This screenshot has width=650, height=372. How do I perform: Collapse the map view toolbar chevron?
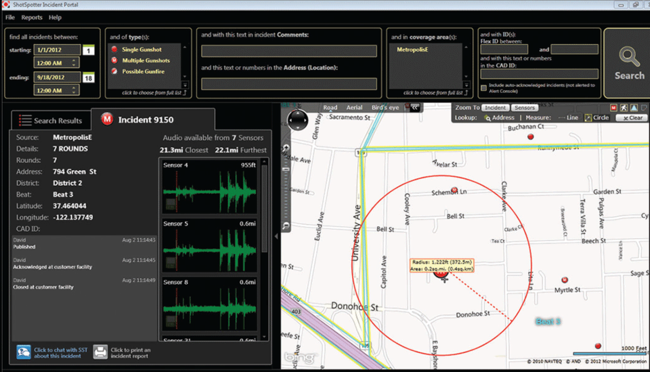coord(415,107)
